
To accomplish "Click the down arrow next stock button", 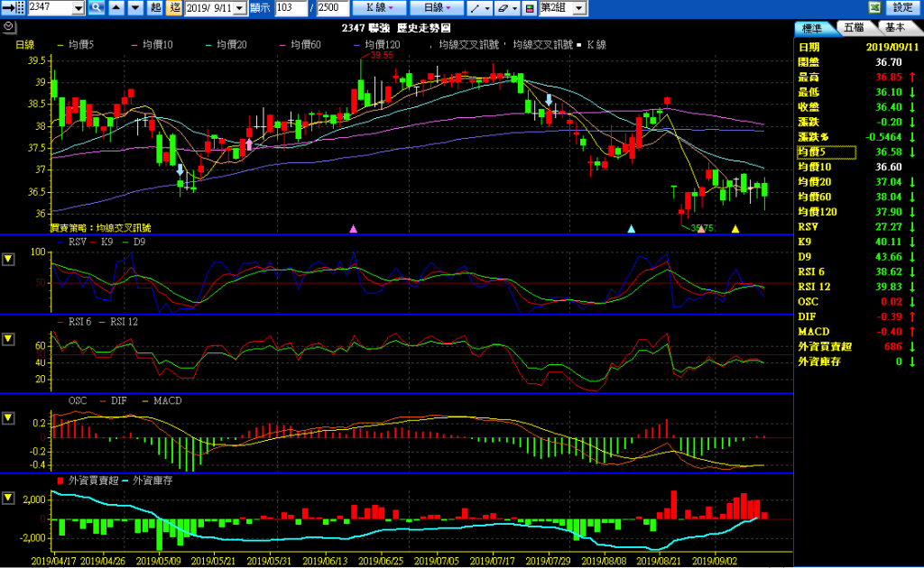I will [x=134, y=8].
